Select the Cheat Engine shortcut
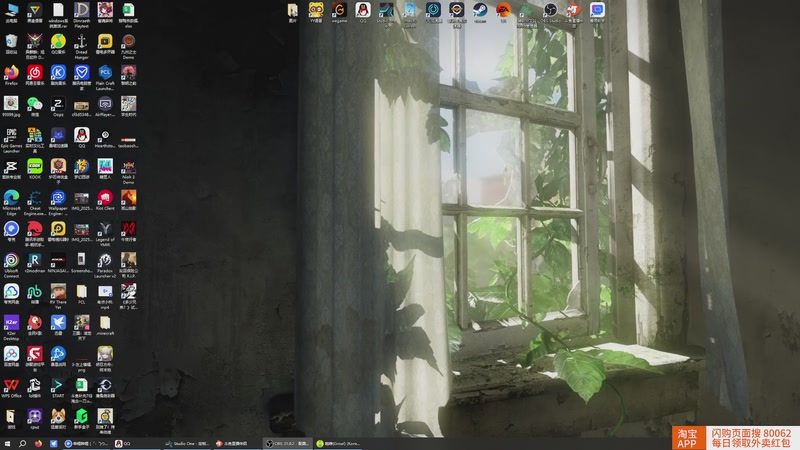This screenshot has height=450, width=800. pos(35,202)
